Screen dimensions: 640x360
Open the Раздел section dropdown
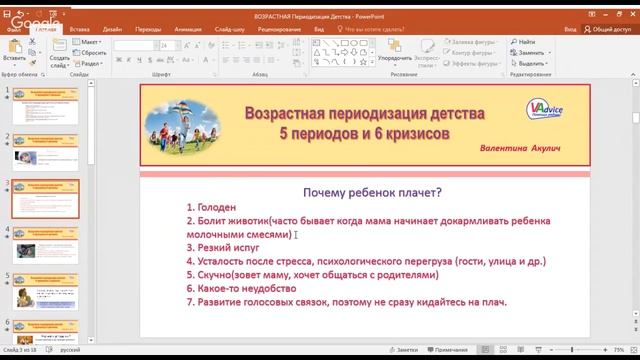click(x=88, y=64)
